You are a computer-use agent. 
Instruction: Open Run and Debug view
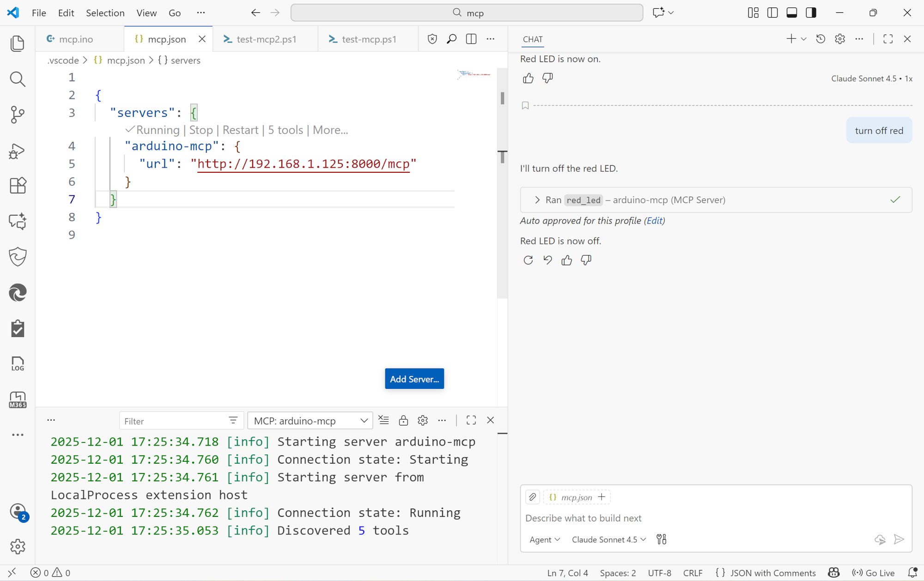click(x=18, y=151)
